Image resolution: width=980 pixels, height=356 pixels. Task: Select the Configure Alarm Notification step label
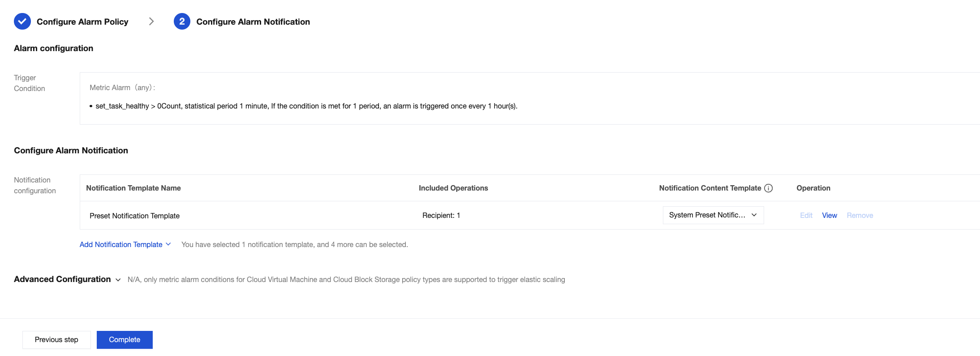click(253, 22)
